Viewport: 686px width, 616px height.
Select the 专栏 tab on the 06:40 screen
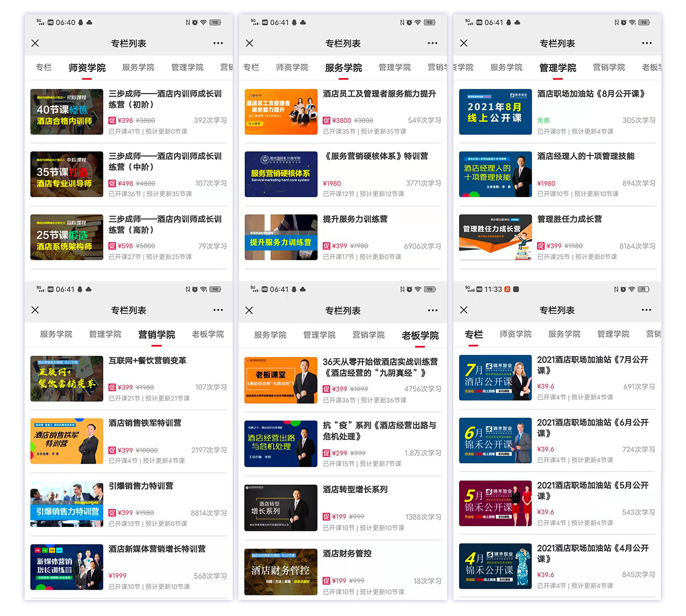coord(44,67)
